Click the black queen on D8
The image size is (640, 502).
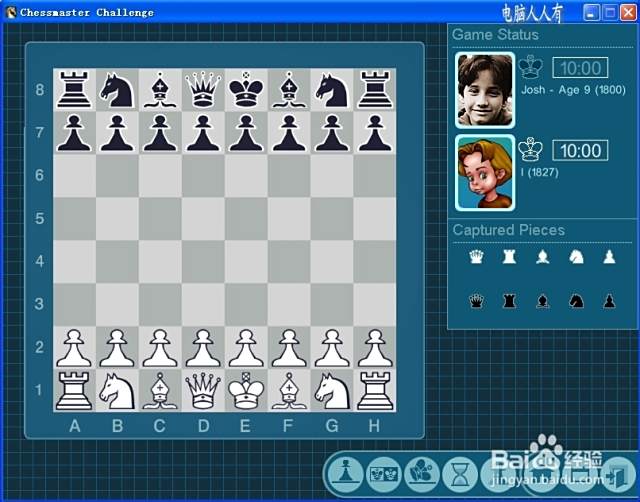tap(203, 89)
